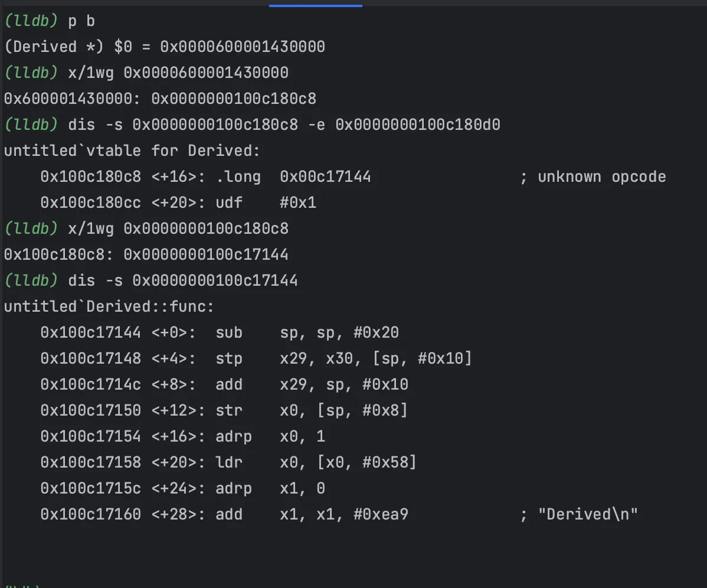Click the "Derived\n" string comment

588,514
